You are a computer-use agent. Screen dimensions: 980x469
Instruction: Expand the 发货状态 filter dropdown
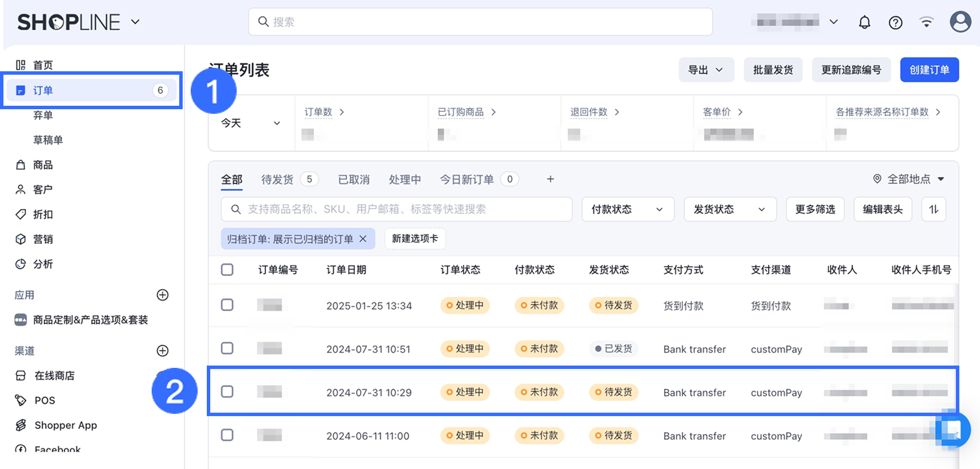(x=730, y=209)
